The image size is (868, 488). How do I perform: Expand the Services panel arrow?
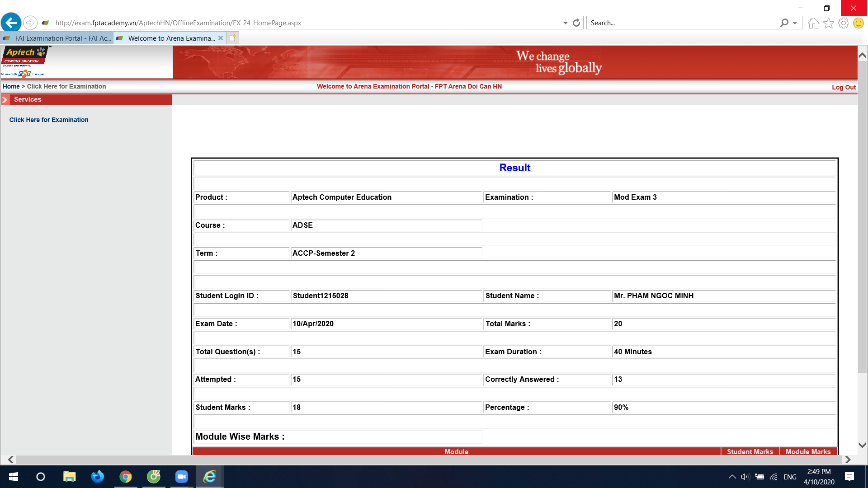point(5,100)
